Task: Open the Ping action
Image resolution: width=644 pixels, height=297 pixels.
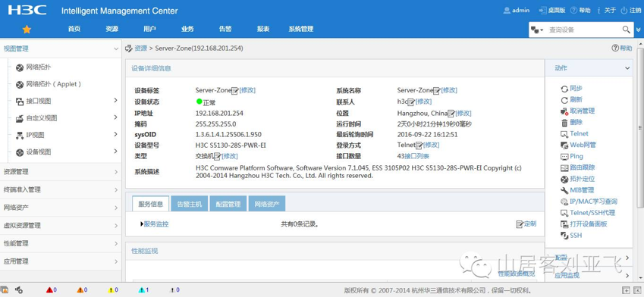Action: point(576,156)
